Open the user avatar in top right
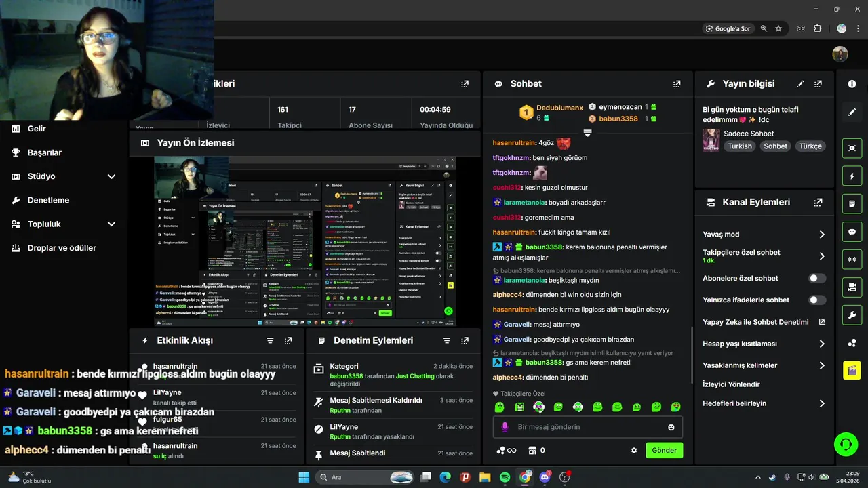This screenshot has height=488, width=868. coord(840,54)
